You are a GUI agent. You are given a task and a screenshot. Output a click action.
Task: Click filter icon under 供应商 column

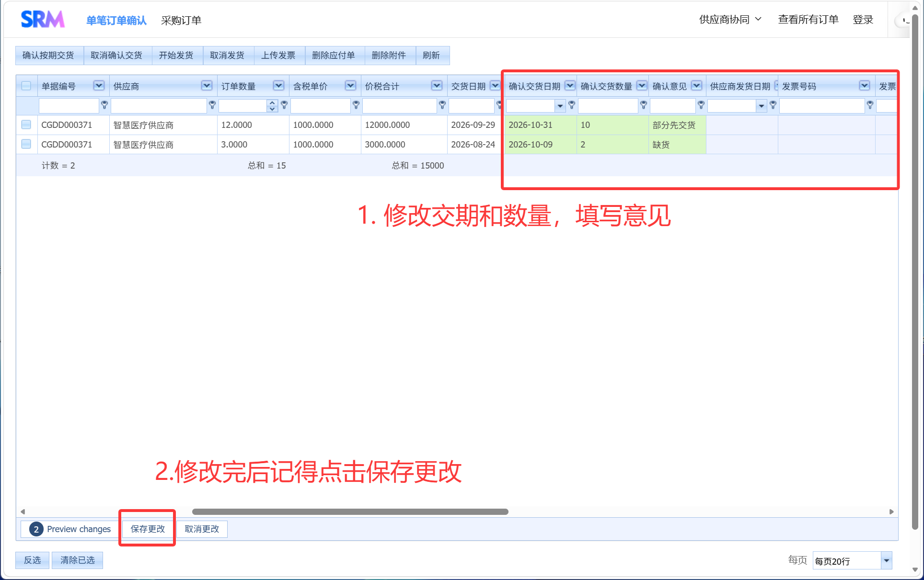point(212,105)
